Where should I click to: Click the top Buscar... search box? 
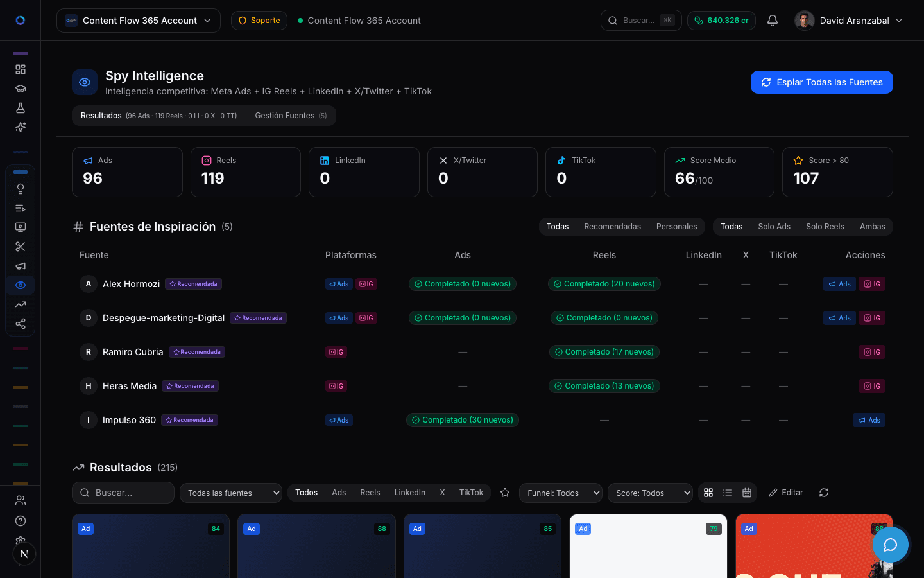click(640, 21)
